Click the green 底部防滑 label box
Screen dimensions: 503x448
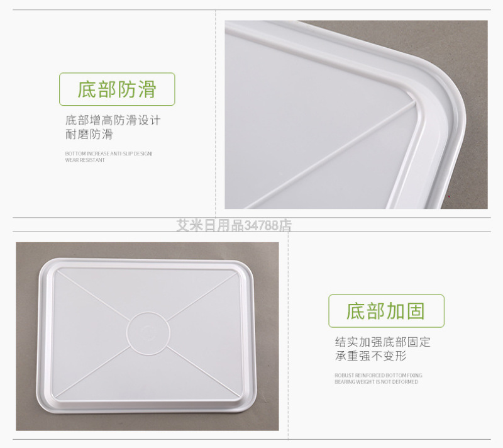click(117, 89)
